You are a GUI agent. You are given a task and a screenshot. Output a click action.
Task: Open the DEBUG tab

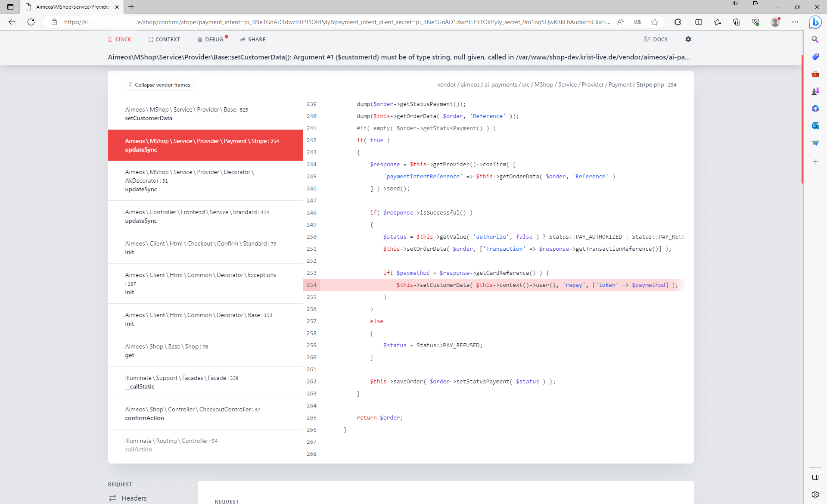(210, 39)
